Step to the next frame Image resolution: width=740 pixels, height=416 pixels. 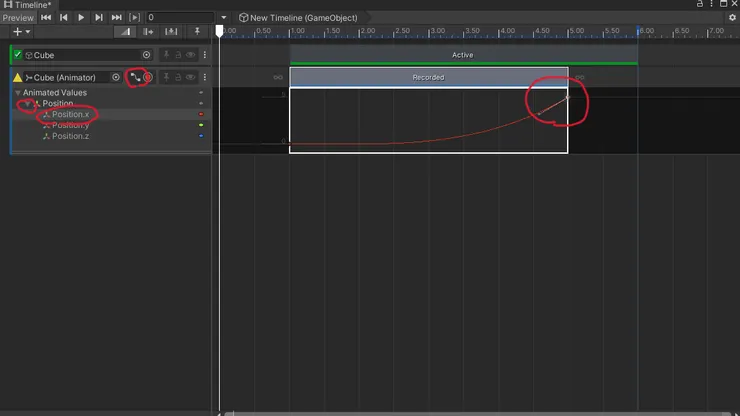point(98,17)
